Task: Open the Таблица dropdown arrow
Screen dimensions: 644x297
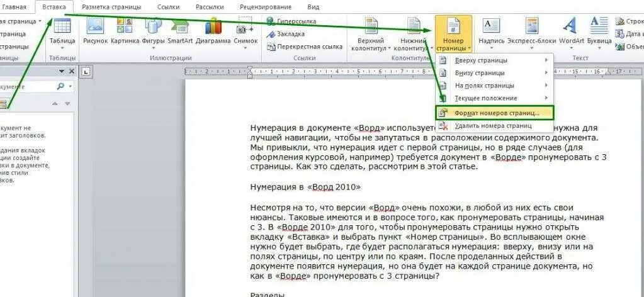Action: 62,48
